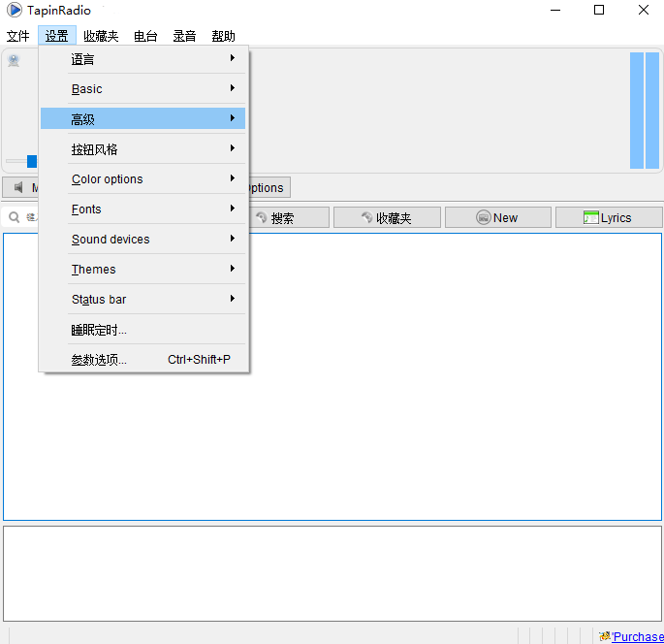Screen dimensions: 664x644
Task: Click the TapinRadio app icon in title bar
Action: pos(15,10)
